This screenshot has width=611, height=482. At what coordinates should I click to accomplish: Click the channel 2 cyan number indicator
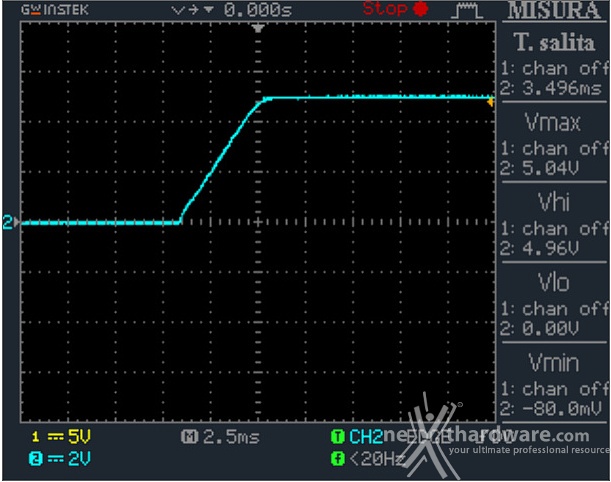(36, 459)
